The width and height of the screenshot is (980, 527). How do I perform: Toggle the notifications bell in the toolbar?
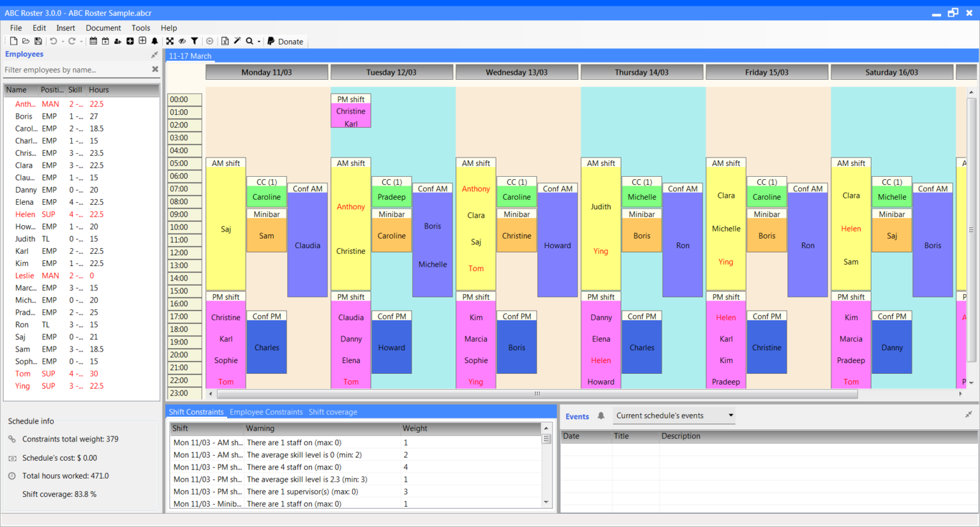click(155, 40)
